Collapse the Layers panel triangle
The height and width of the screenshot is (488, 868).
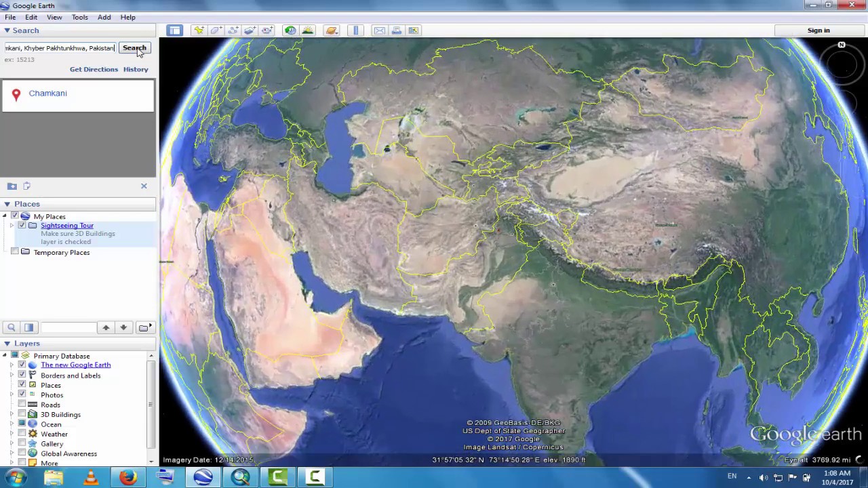tap(7, 344)
